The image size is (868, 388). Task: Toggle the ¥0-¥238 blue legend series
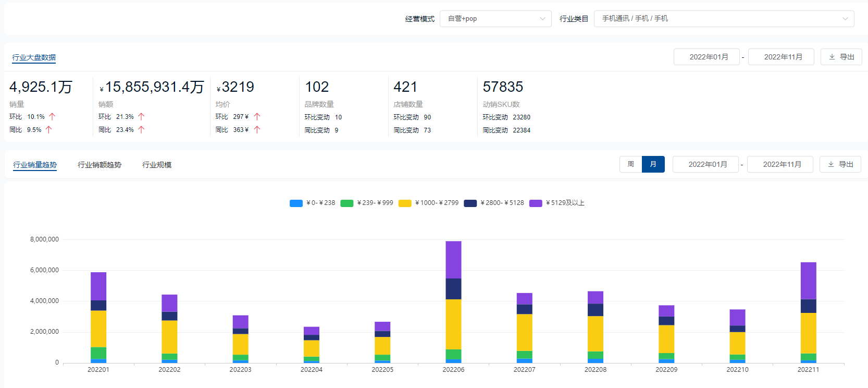pos(296,203)
